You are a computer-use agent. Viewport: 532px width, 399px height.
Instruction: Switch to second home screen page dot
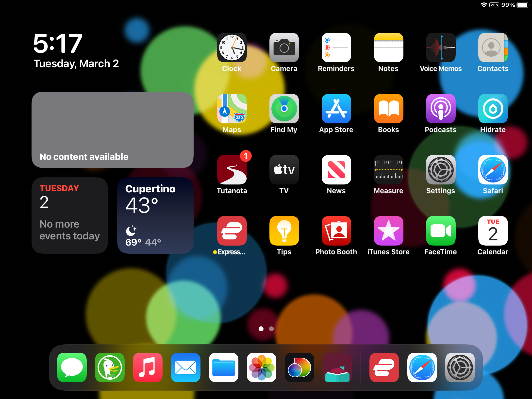(x=271, y=329)
